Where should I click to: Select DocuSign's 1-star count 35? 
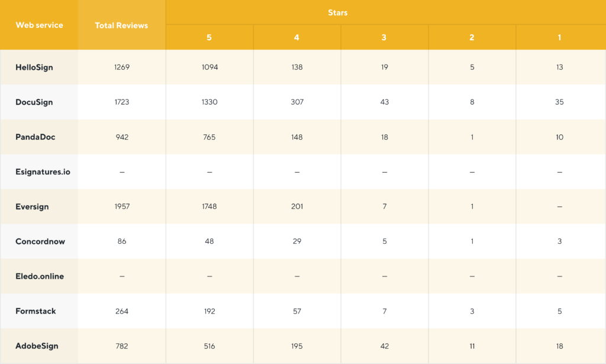pyautogui.click(x=559, y=102)
